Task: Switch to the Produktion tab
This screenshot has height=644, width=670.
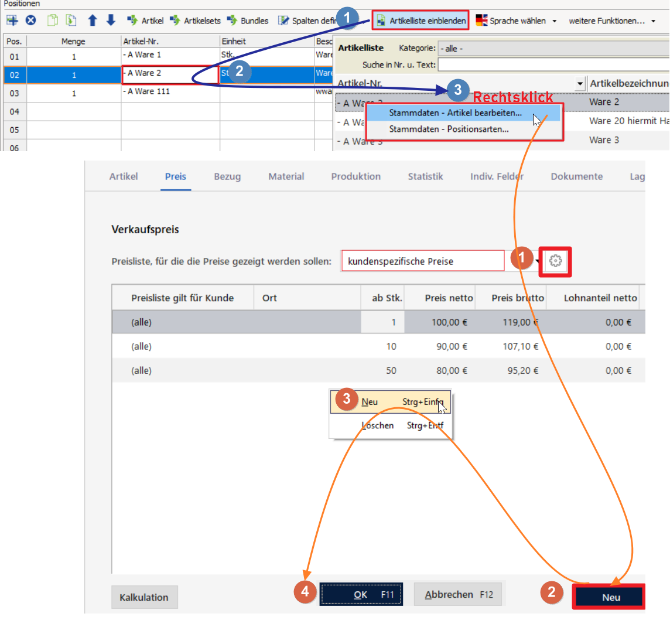Action: pos(356,176)
